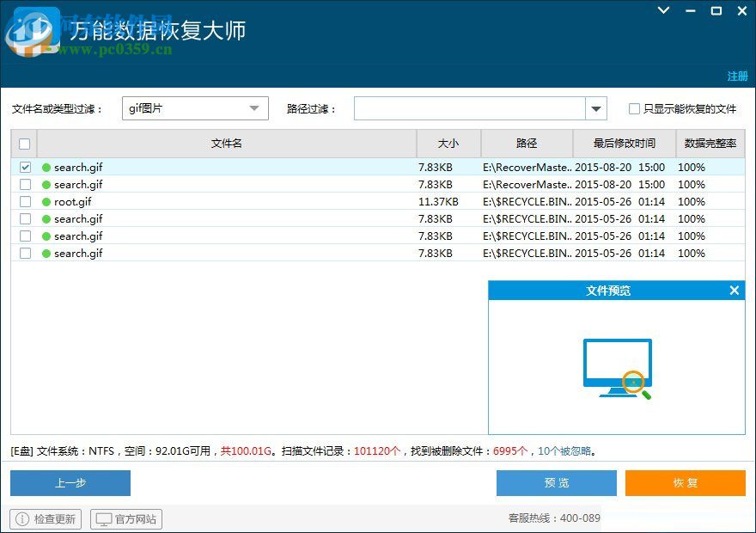This screenshot has width=756, height=533.
Task: Click the 上一步 back button
Action: point(70,482)
